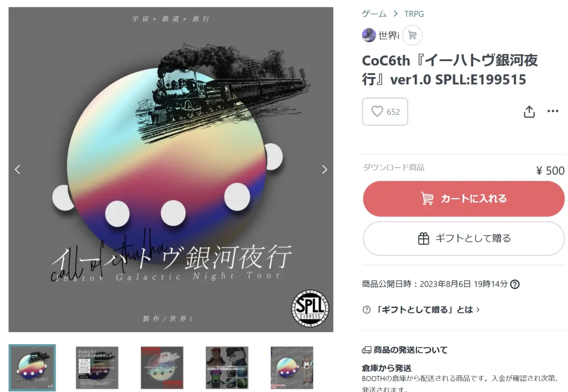Click the heart like icon showing 652
This screenshot has height=392, width=568.
coord(377,111)
